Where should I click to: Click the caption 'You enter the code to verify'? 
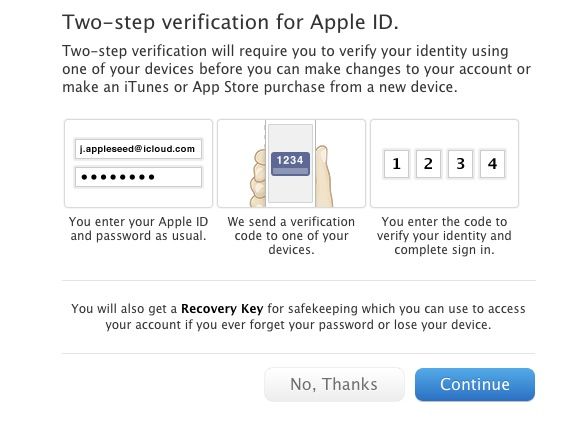click(x=444, y=235)
